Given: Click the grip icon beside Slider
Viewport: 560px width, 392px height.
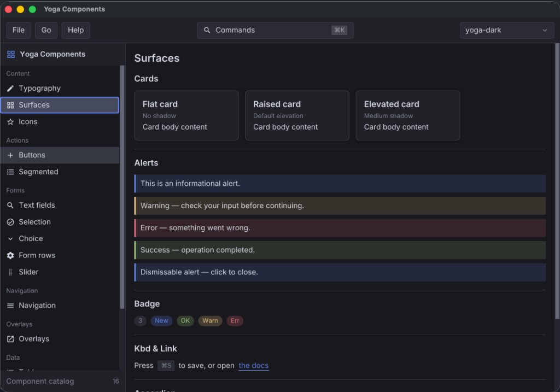Looking at the screenshot, I should click(x=10, y=272).
